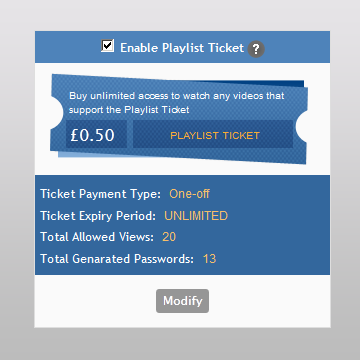
Task: Click the One-off payment type value
Action: click(189, 194)
